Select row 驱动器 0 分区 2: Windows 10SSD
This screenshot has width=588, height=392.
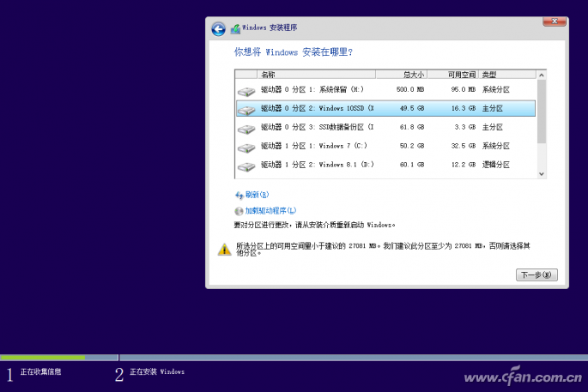[x=385, y=108]
